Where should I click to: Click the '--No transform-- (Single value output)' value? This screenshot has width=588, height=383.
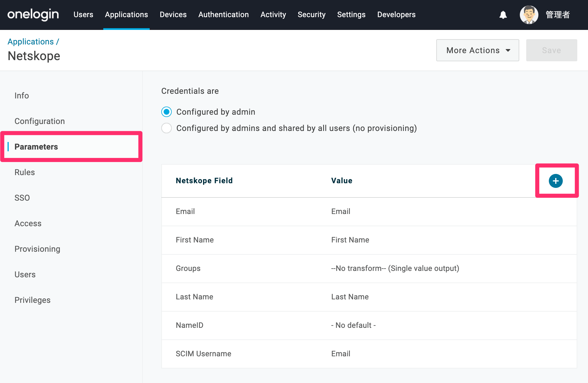point(395,268)
